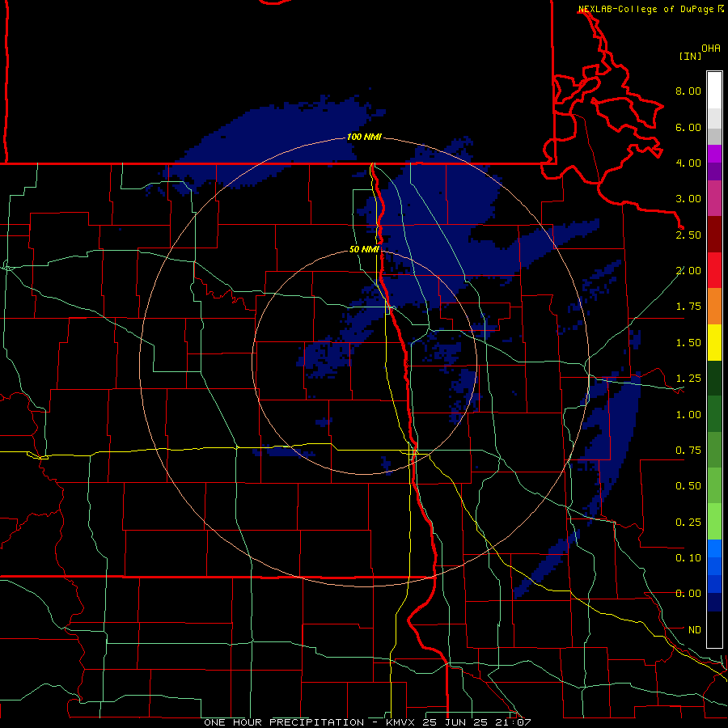This screenshot has width=728, height=728.
Task: Click the 2.50 scale value
Action: tap(688, 235)
